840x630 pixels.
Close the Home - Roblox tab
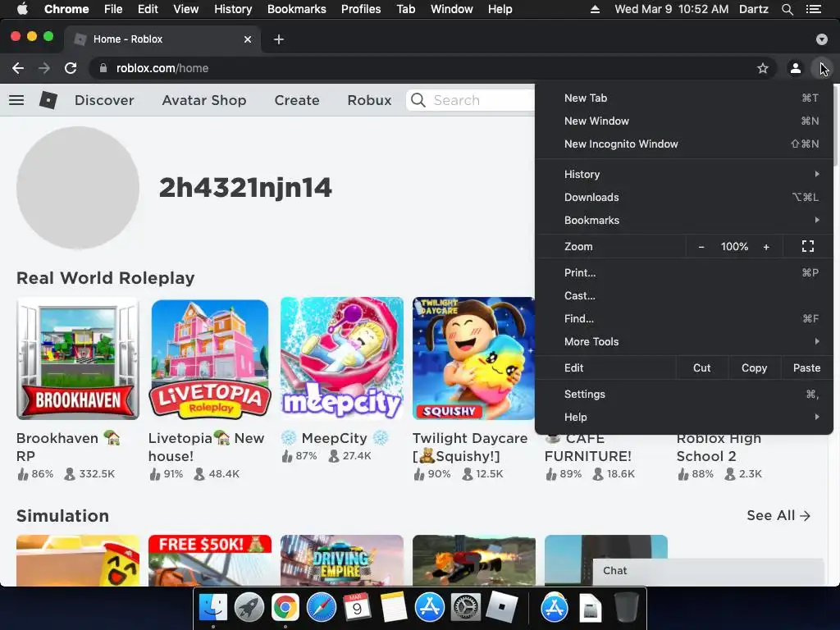(248, 39)
